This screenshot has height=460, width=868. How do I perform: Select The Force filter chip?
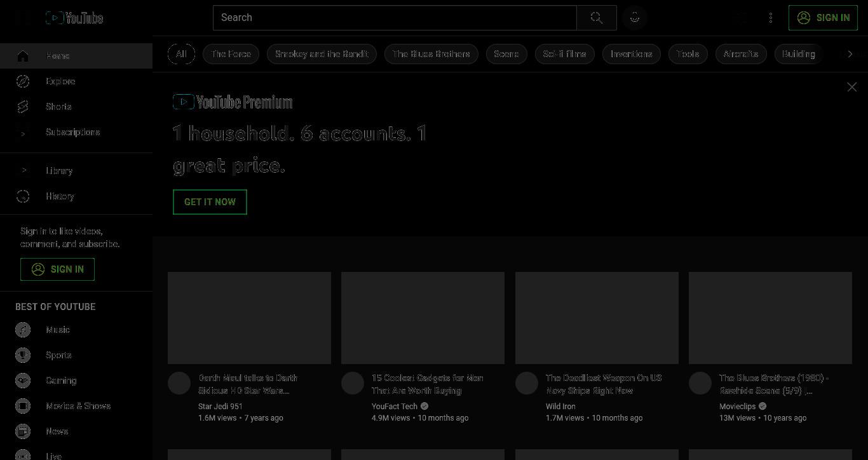(x=231, y=54)
